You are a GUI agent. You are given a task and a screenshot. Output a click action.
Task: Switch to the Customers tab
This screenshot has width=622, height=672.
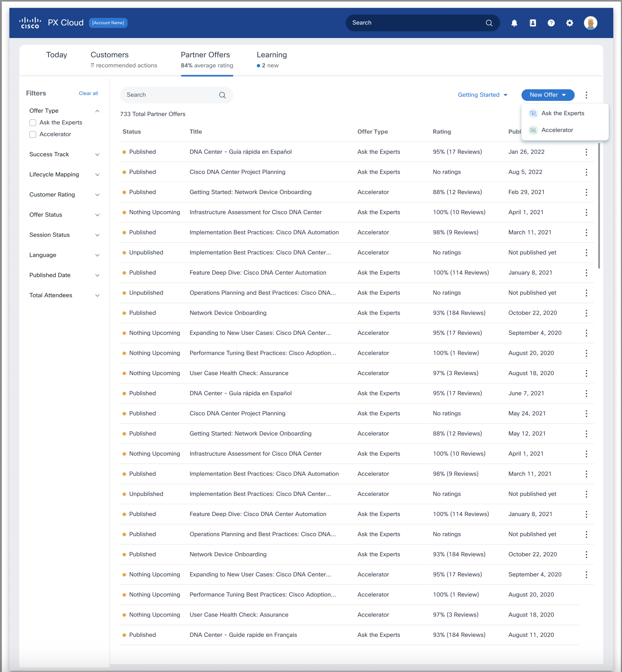coord(110,55)
